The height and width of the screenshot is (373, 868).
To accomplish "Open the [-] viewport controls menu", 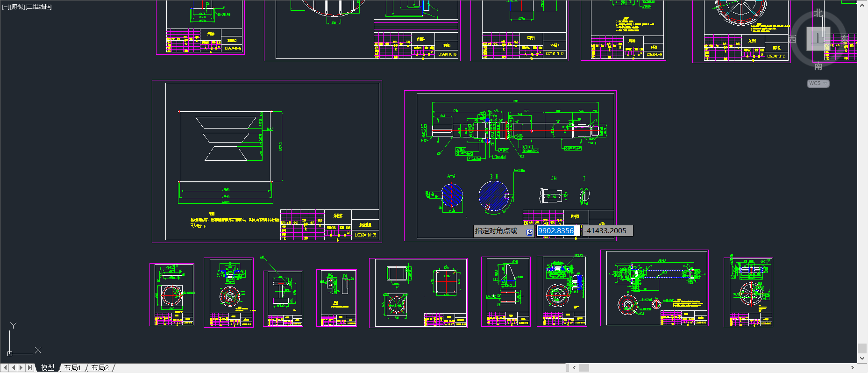I will pos(6,7).
